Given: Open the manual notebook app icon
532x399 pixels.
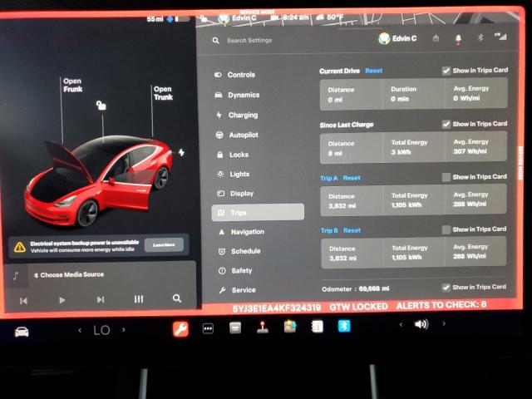Looking at the screenshot, I should click(x=318, y=327).
